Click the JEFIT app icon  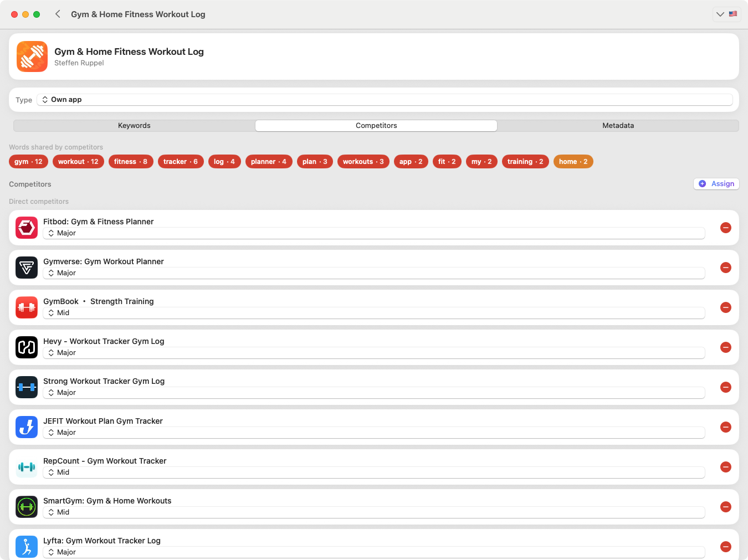click(x=27, y=427)
